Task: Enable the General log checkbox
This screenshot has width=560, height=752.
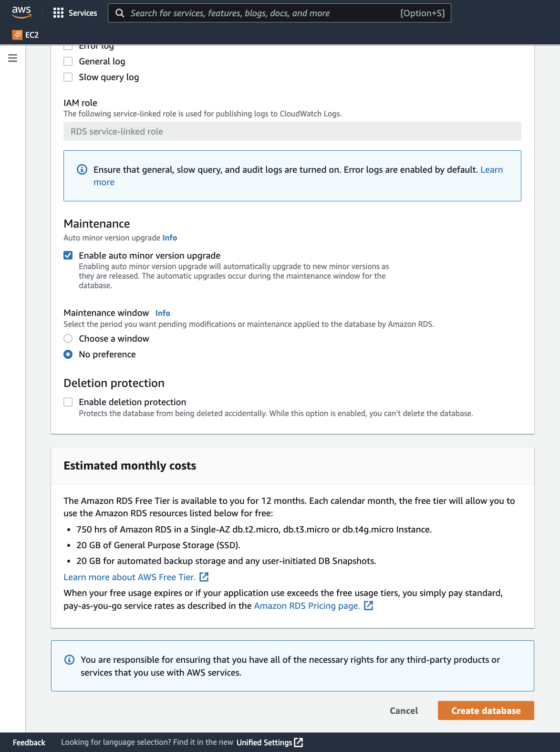Action: pyautogui.click(x=68, y=62)
